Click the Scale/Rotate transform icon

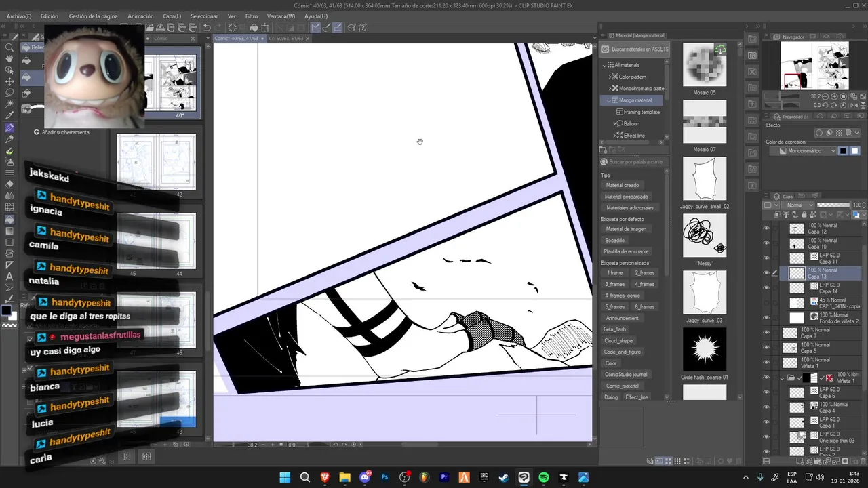265,28
